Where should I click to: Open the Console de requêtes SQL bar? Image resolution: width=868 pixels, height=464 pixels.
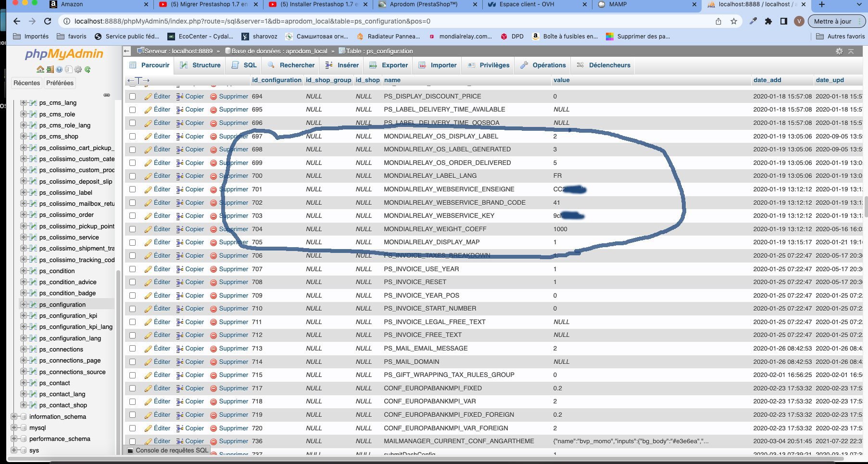click(x=168, y=451)
